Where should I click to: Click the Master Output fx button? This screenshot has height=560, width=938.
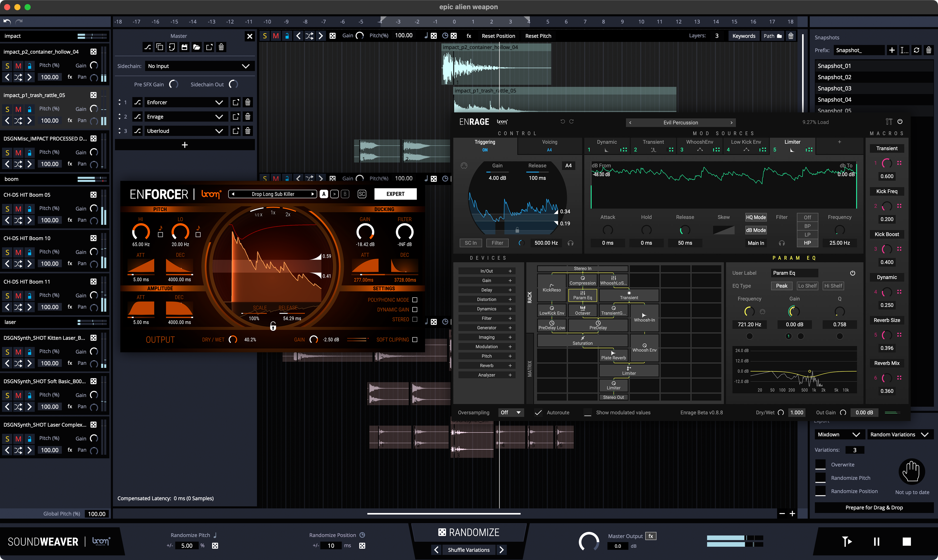650,536
